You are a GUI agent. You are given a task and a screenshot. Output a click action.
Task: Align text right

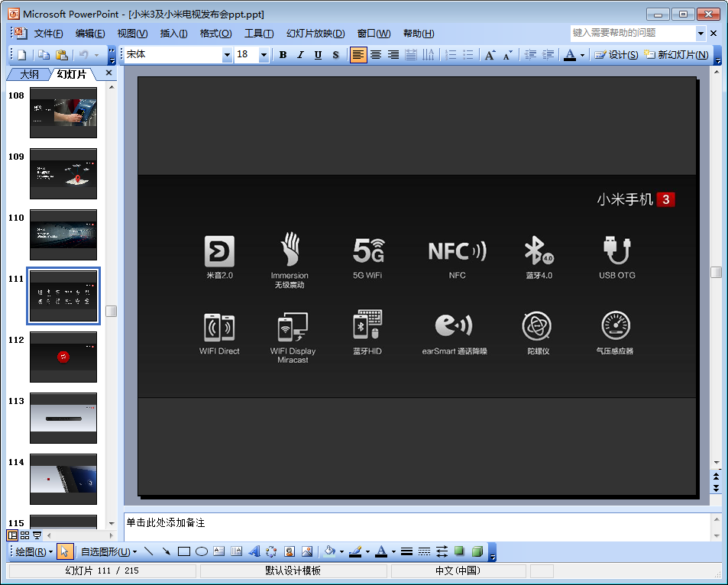393,55
